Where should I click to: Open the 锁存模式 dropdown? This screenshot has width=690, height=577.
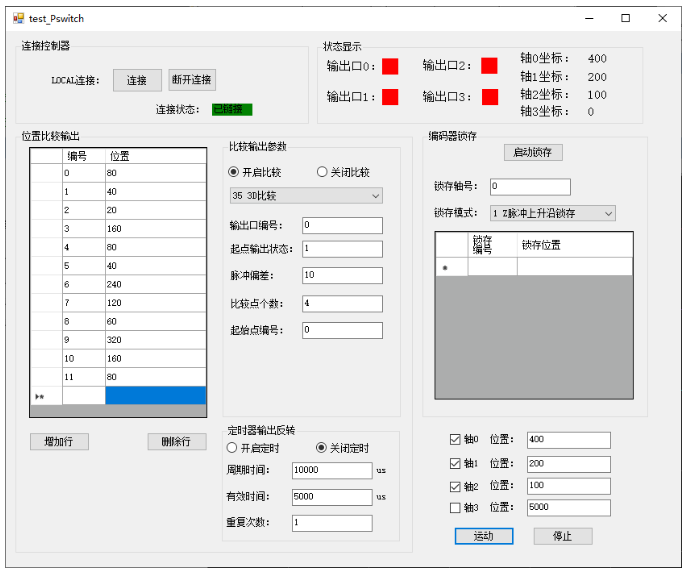tap(553, 213)
